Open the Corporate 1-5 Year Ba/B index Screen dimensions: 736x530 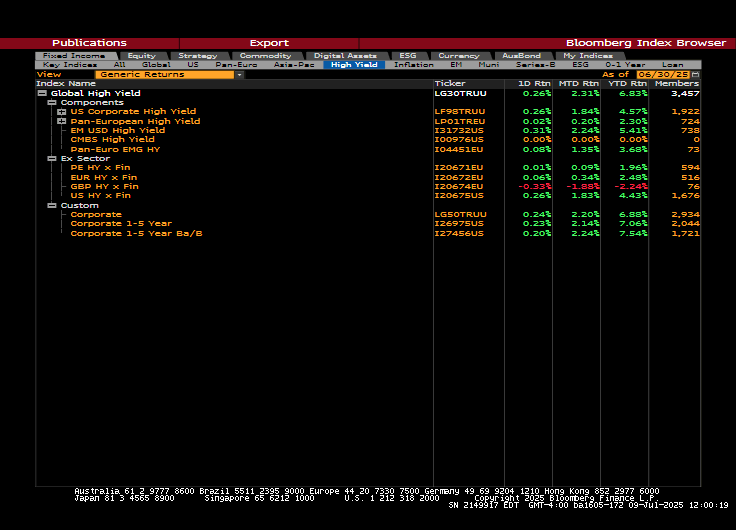click(137, 233)
